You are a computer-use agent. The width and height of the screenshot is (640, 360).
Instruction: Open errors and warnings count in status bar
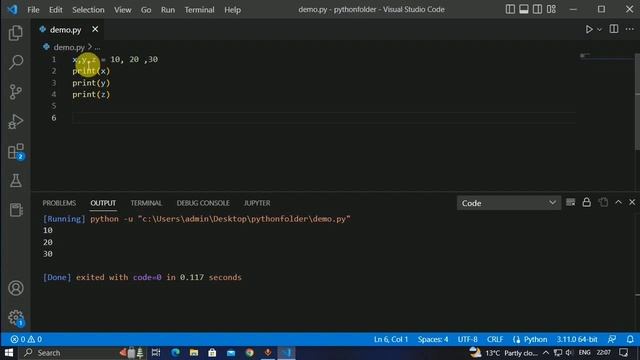click(x=26, y=339)
